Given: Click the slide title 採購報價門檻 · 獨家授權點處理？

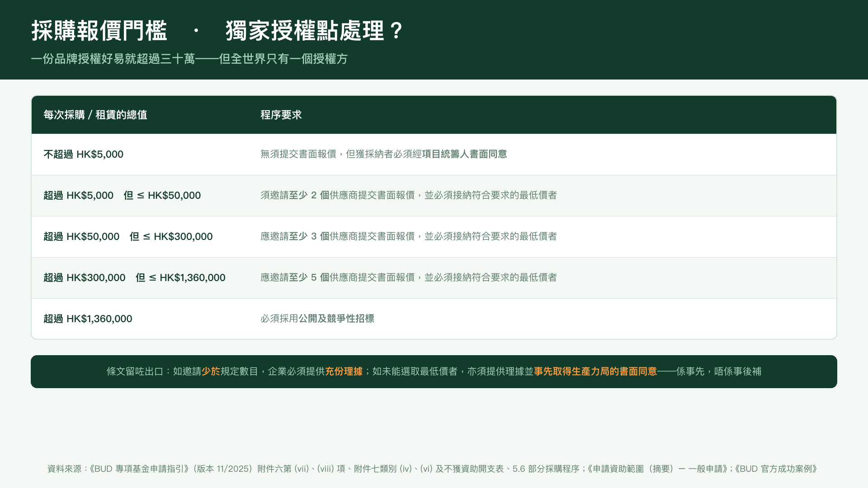Looking at the screenshot, I should tap(217, 31).
